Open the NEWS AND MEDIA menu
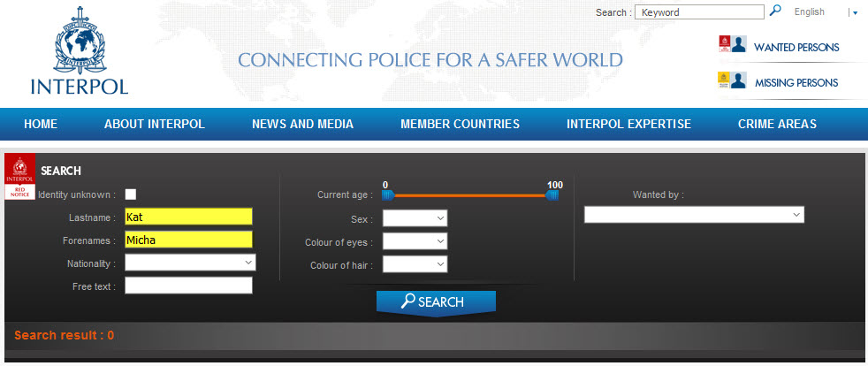 (303, 124)
